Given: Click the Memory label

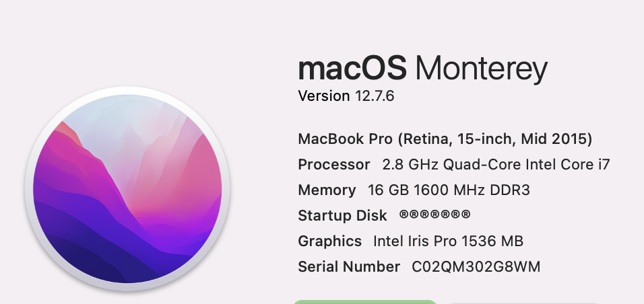Looking at the screenshot, I should point(327,190).
